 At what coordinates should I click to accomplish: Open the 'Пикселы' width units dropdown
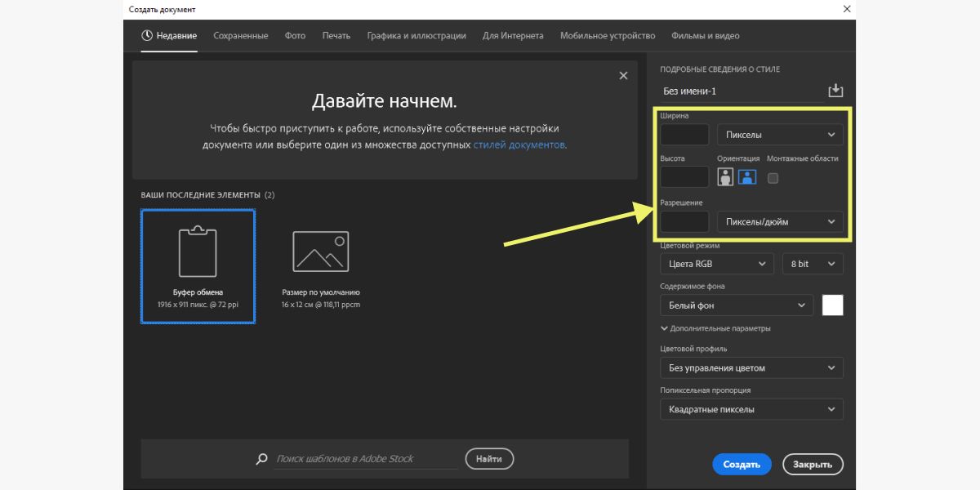[780, 135]
